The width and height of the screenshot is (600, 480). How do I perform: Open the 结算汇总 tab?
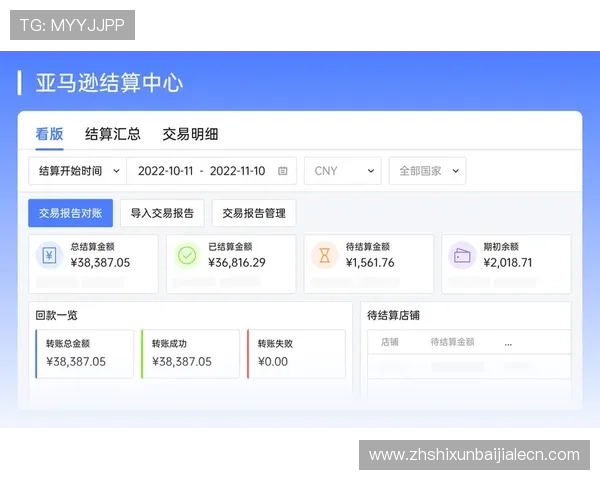(113, 134)
